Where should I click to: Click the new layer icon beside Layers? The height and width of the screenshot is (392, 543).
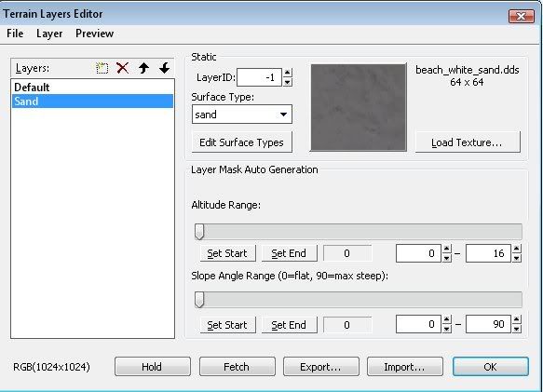(102, 68)
